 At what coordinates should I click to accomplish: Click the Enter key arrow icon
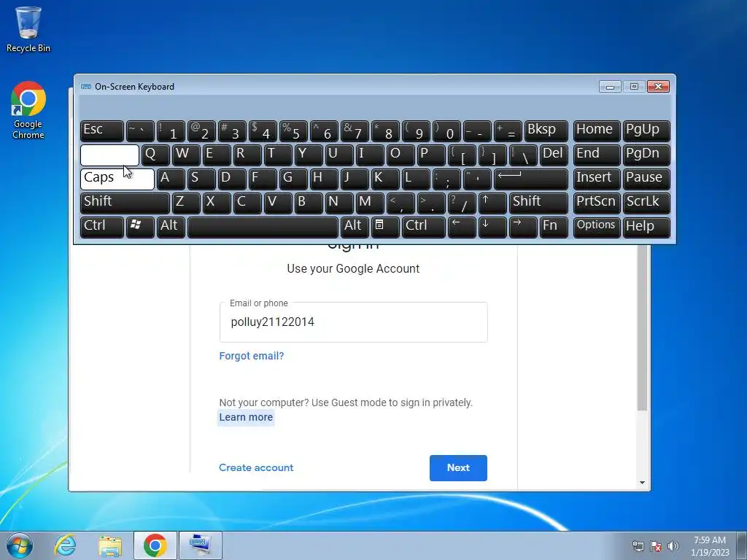point(531,179)
